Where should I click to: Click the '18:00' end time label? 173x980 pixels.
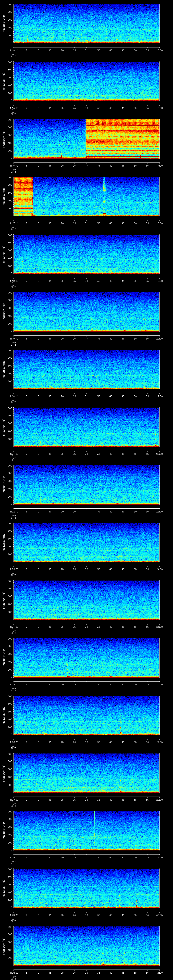tap(159, 223)
